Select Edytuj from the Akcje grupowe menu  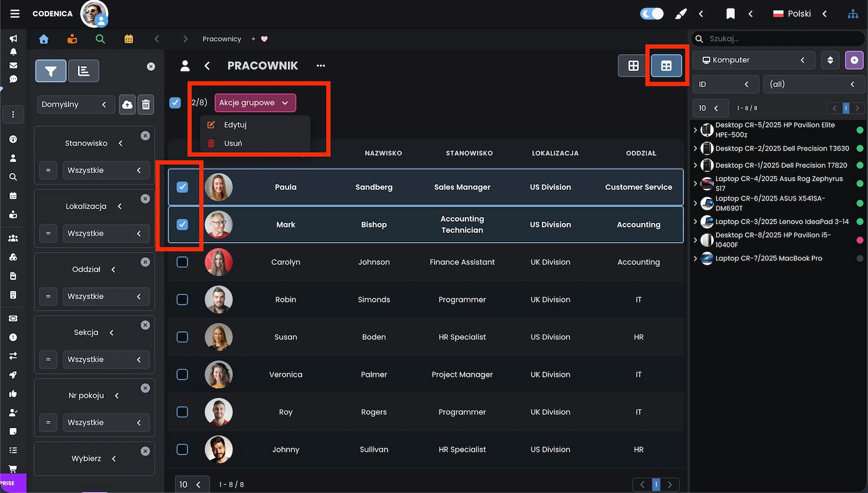(x=234, y=124)
